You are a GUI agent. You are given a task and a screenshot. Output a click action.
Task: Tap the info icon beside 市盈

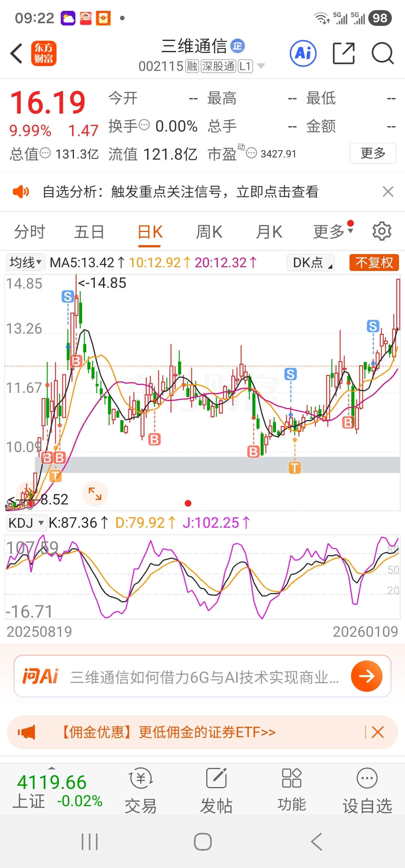(x=251, y=153)
